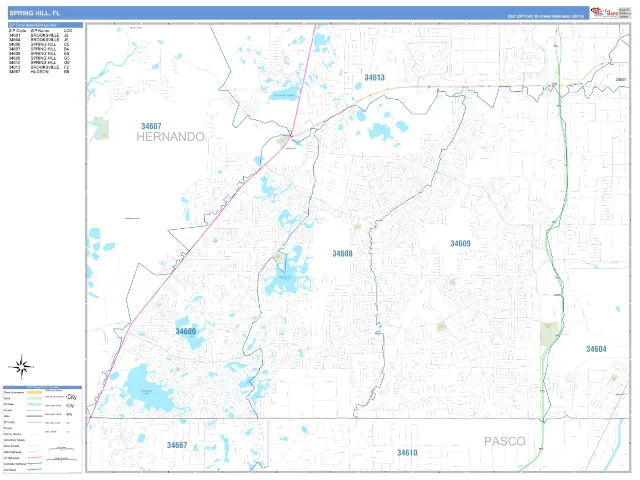Click the PASCO county label
Image resolution: width=640 pixels, height=480 pixels.
[x=504, y=441]
